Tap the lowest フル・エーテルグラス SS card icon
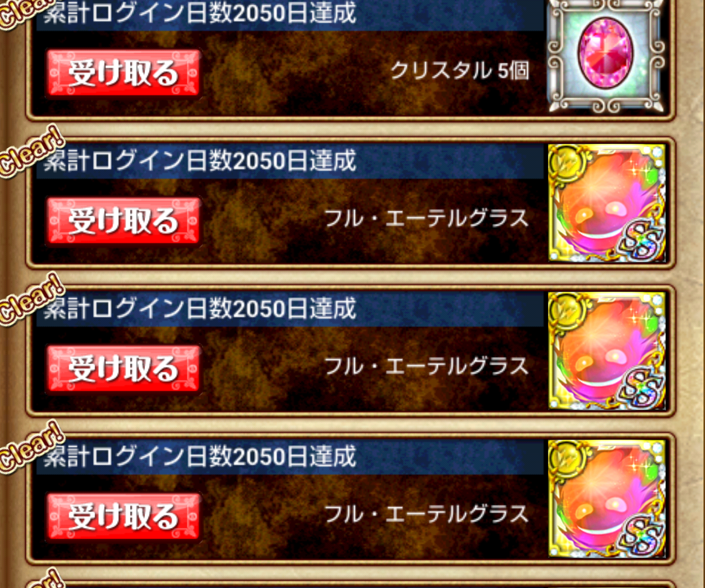 pos(607,499)
